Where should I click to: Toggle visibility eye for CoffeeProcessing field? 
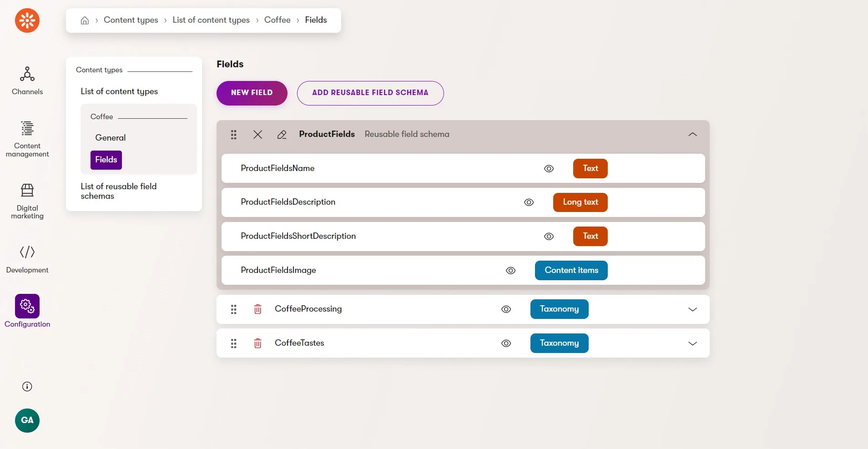pyautogui.click(x=506, y=309)
